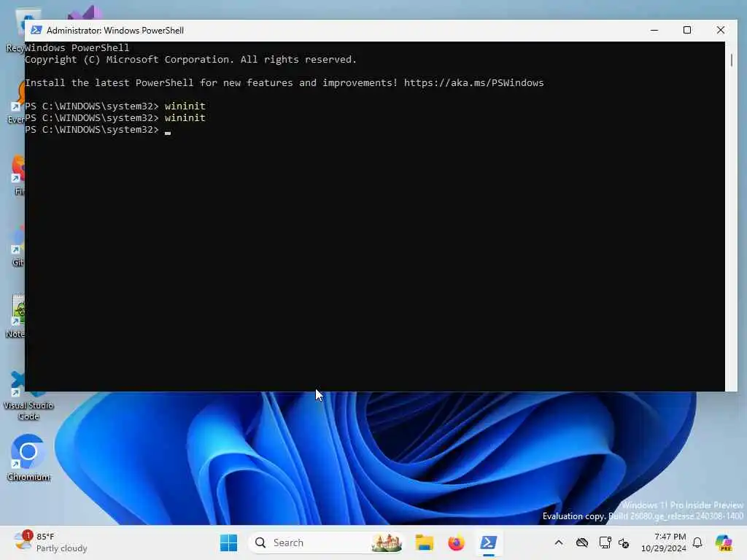The width and height of the screenshot is (747, 560).
Task: Click the current prompt line cursor
Action: 168,133
